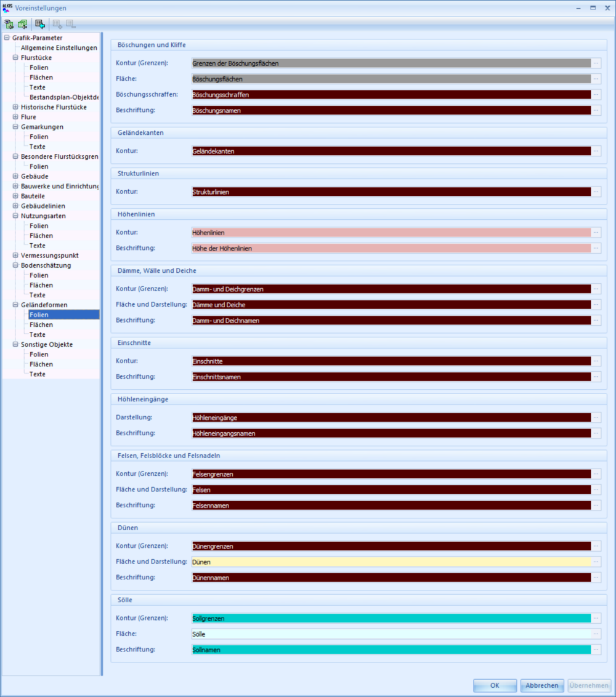
Task: Expand the Gebäude tree node
Action: pos(15,177)
